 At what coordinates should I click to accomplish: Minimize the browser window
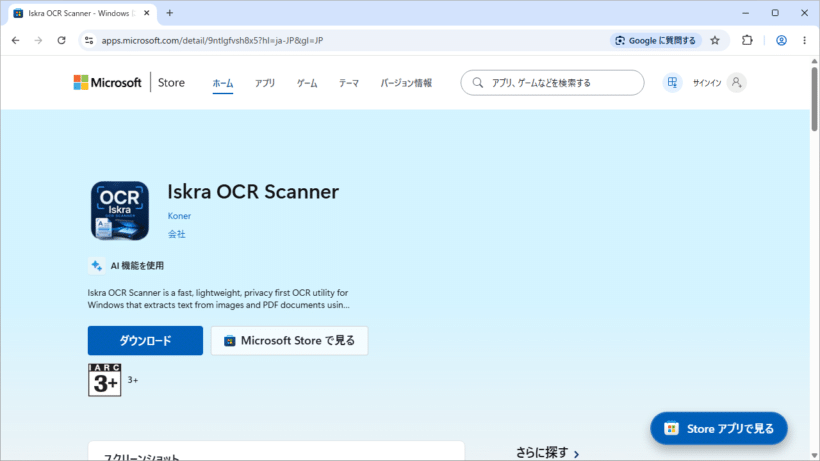tap(746, 13)
